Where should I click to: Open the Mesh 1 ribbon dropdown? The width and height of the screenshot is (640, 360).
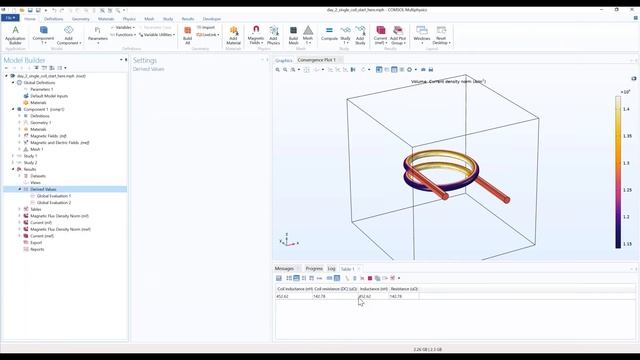[x=308, y=35]
